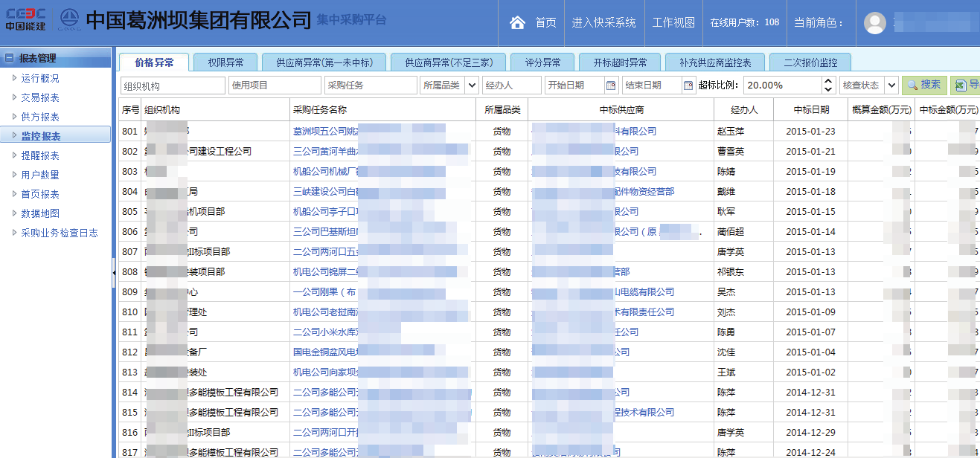Screen dimensions: 980x458
Task: Select 数据地图 in the sidebar
Action: [x=40, y=213]
